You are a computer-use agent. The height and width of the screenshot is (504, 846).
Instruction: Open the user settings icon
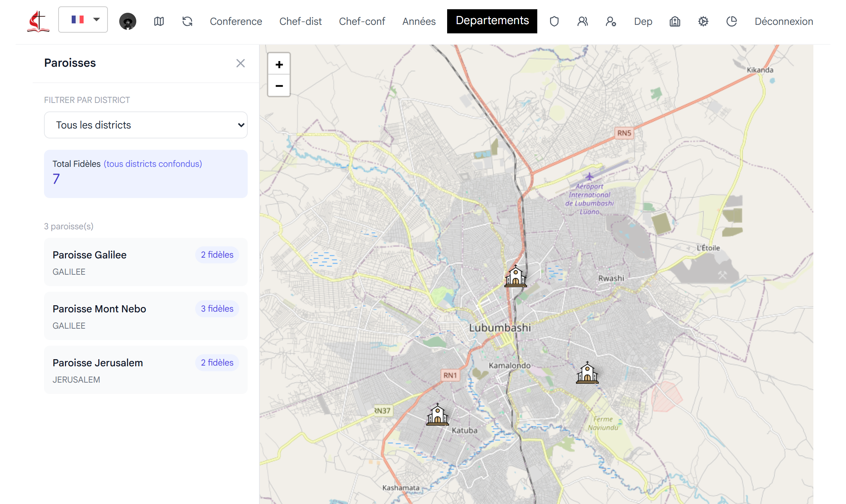[611, 21]
